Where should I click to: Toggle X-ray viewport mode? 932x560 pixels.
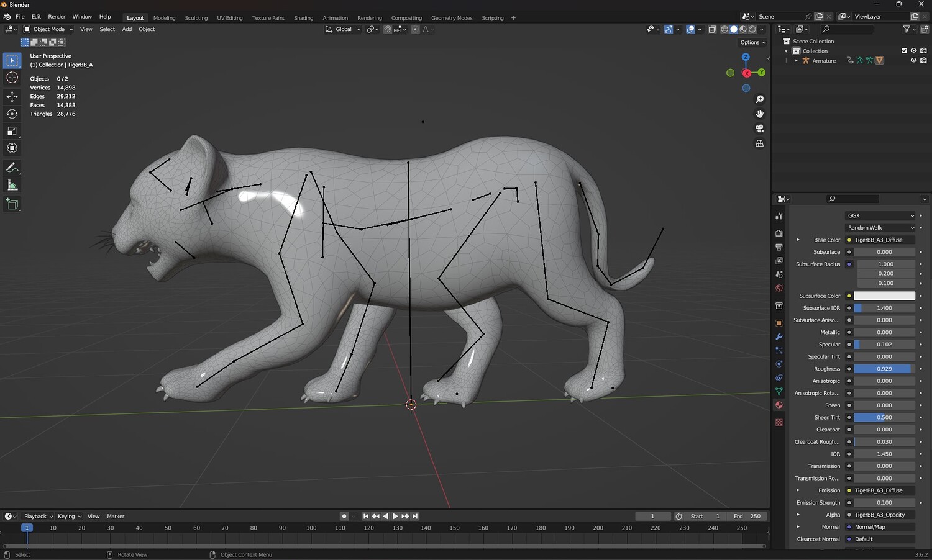pos(712,29)
